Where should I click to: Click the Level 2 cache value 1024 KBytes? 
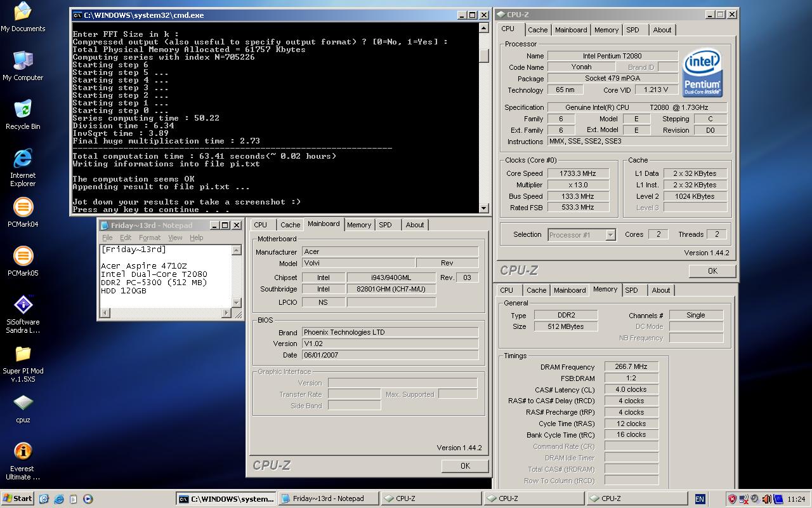click(695, 196)
